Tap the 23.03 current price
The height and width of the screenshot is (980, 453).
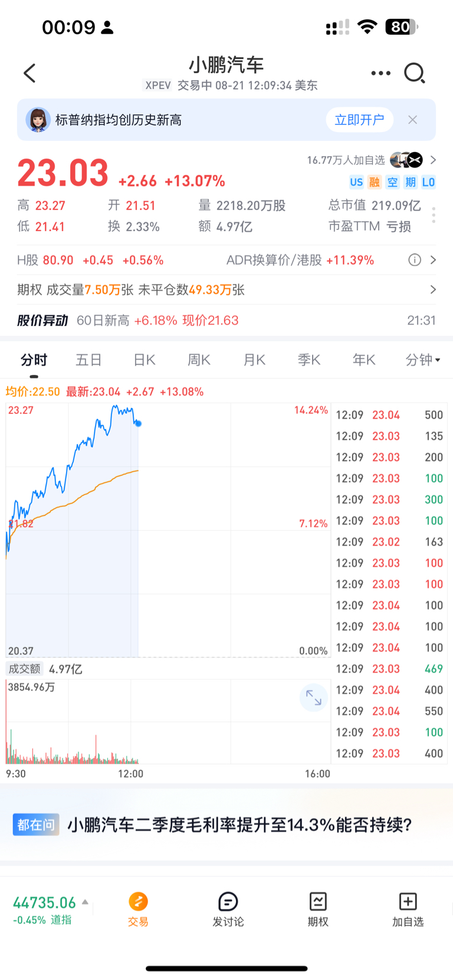coord(63,173)
